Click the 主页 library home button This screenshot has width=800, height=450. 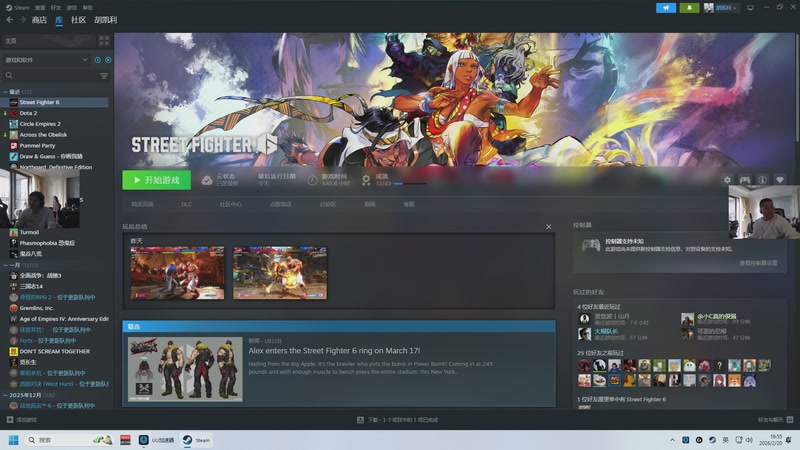coord(48,40)
